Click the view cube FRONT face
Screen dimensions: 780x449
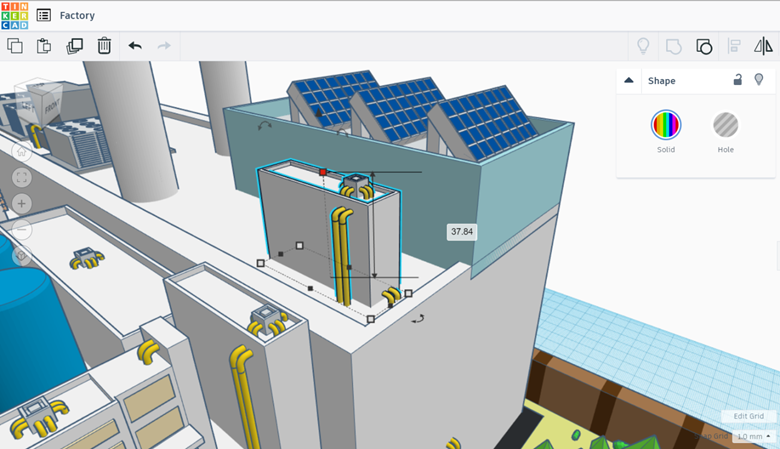pos(52,106)
